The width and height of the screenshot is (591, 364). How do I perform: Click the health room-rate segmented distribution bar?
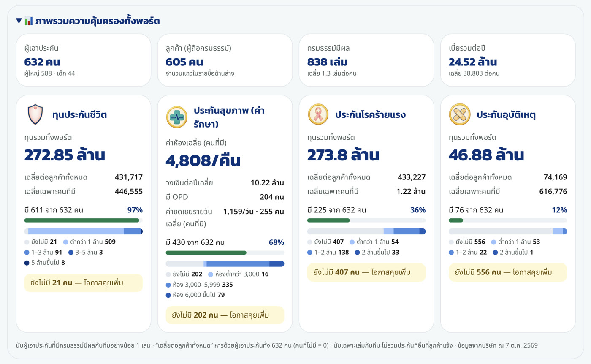[x=225, y=263]
